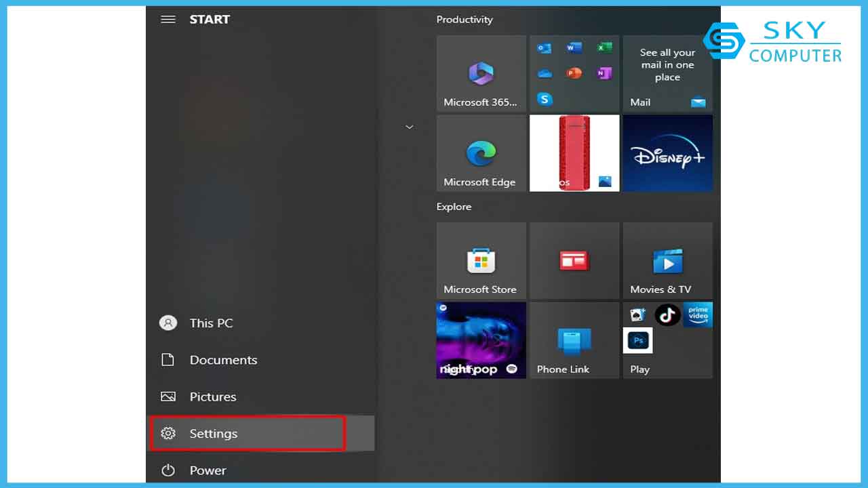Open Pictures from the Start sidebar
Screen dimensions: 868x488
(260, 396)
